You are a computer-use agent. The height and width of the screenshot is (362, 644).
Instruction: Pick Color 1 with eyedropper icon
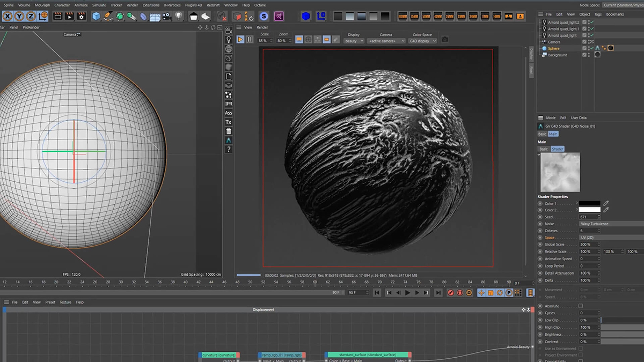pyautogui.click(x=606, y=203)
